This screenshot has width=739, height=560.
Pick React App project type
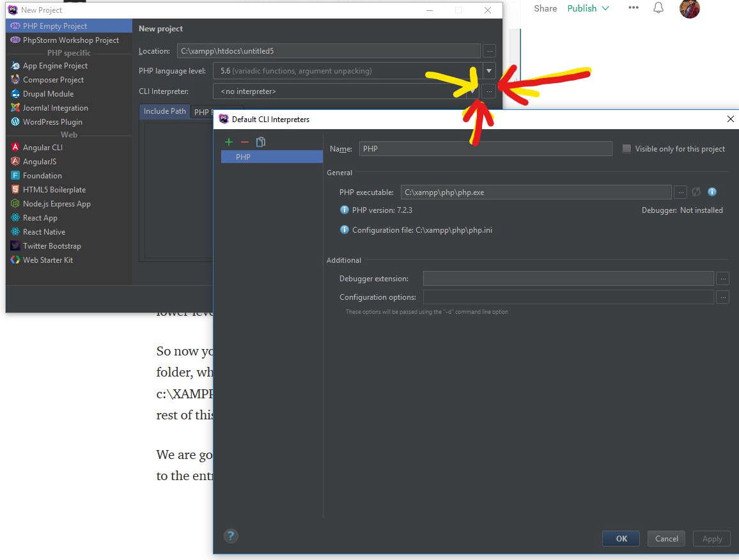(x=69, y=218)
